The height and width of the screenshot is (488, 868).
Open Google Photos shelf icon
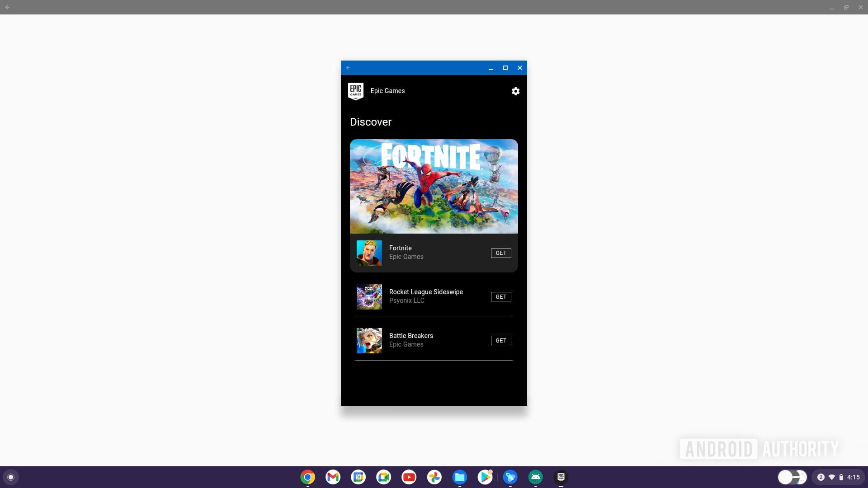tap(434, 477)
